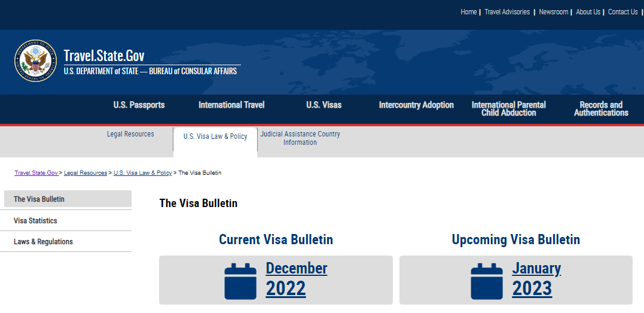
Task: Open the Judicial Assistance Country Information tab
Action: 300,138
